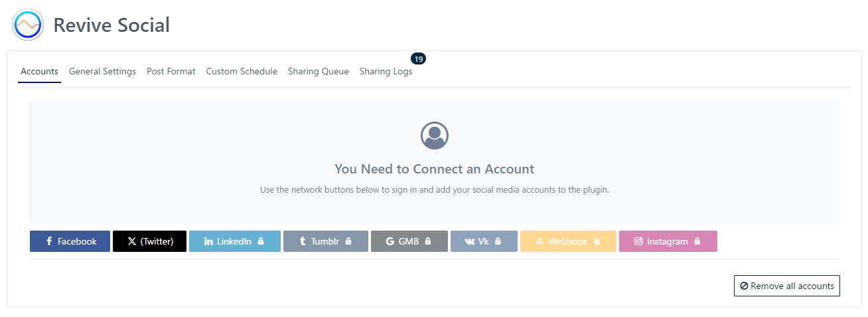The width and height of the screenshot is (868, 317).
Task: Click the lock icon on Instagram button
Action: click(697, 241)
